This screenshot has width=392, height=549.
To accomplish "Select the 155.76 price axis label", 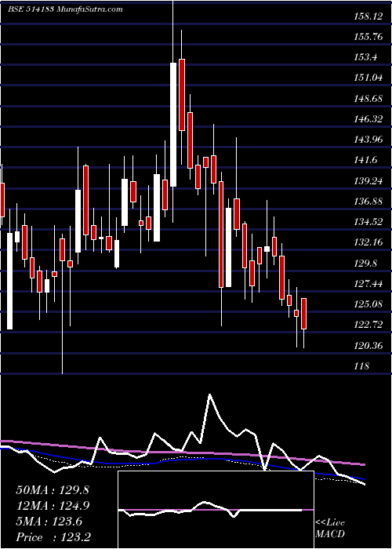I will pos(368,36).
